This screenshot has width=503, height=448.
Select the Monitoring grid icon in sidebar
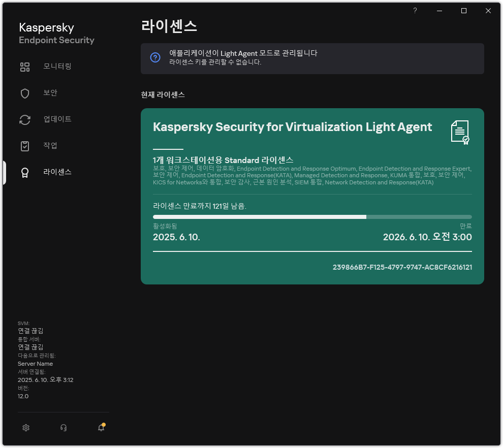pos(25,67)
